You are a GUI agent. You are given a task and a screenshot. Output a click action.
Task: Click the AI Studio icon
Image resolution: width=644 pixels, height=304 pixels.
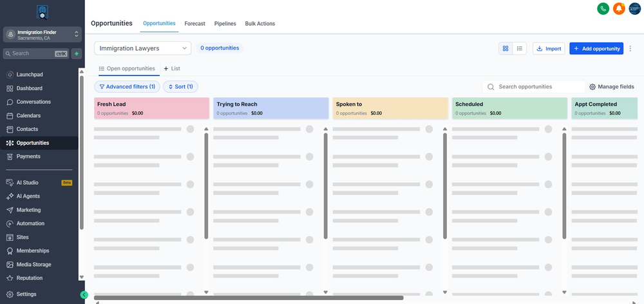[10, 183]
